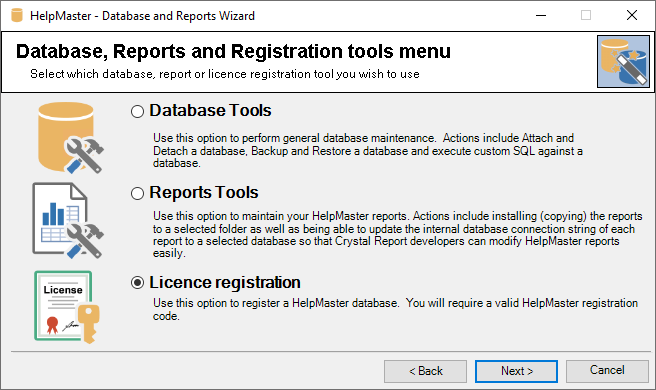
Task: Select the Database Tools radio button
Action: (137, 112)
